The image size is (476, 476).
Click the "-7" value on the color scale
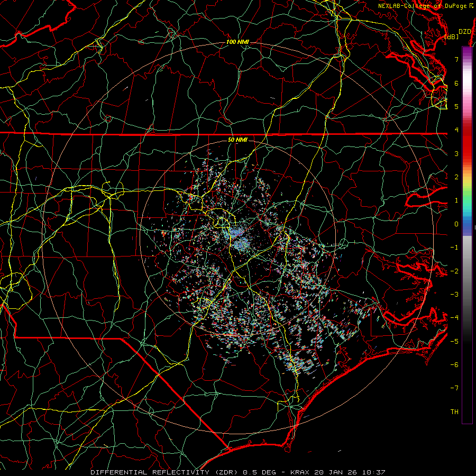(454, 388)
